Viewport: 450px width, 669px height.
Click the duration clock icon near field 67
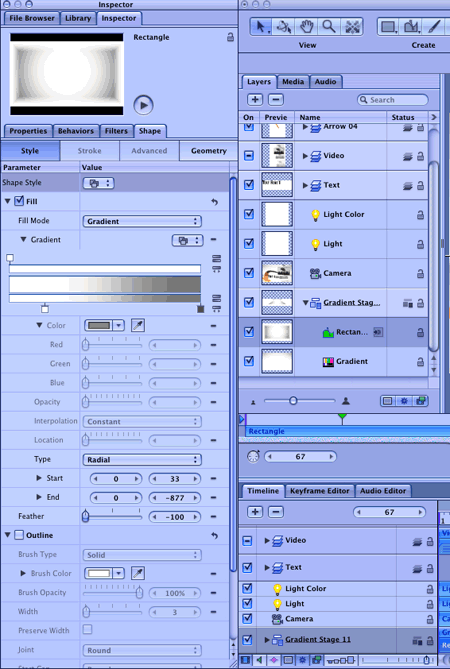pyautogui.click(x=253, y=457)
